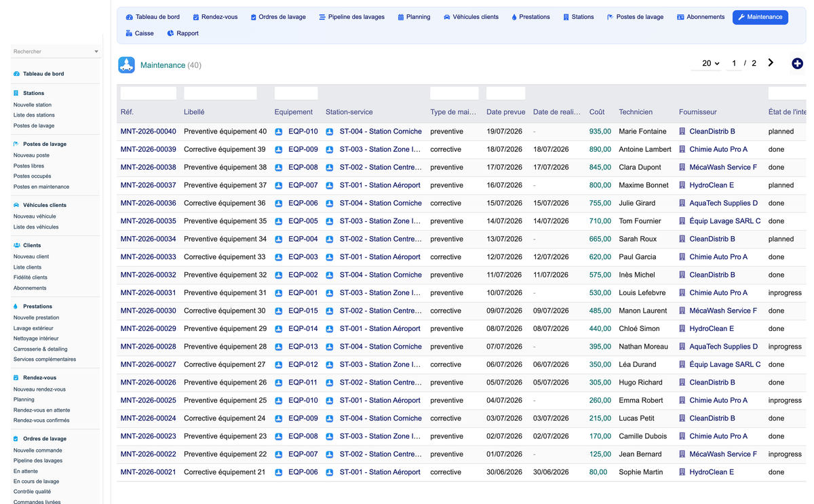Click supplier icon beside Équip Lavage SARL C in MNT-2026-00035 row
This screenshot has height=504, width=814.
(682, 221)
